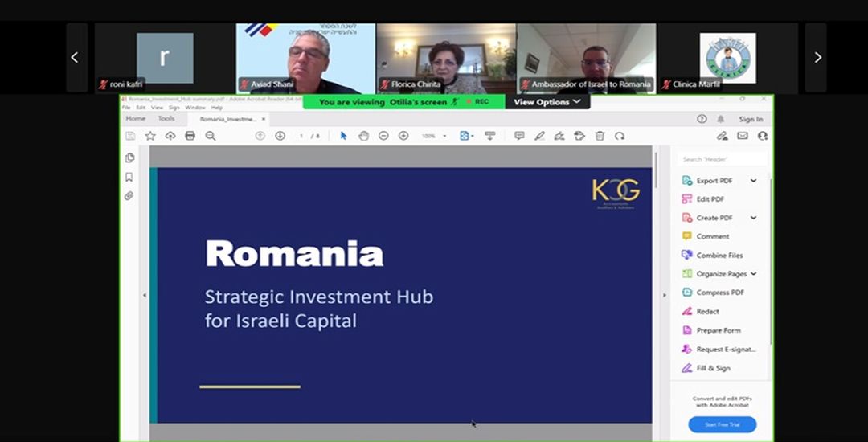
Task: Expand the Export PDF options chevron
Action: point(753,181)
